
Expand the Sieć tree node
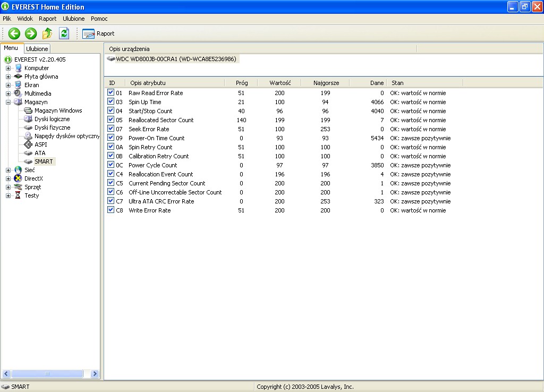[8, 170]
